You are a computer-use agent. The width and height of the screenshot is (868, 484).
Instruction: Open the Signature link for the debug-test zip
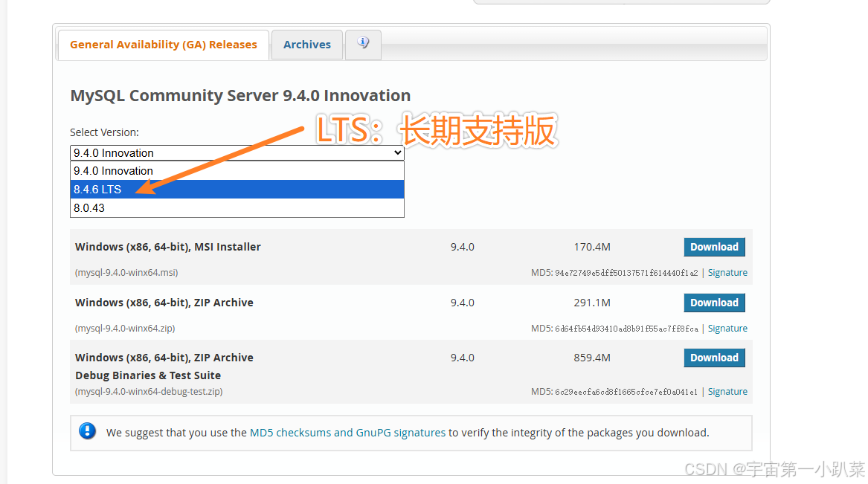[x=727, y=392]
